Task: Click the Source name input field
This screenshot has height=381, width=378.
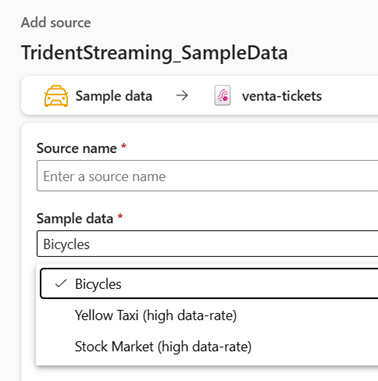Action: click(207, 176)
